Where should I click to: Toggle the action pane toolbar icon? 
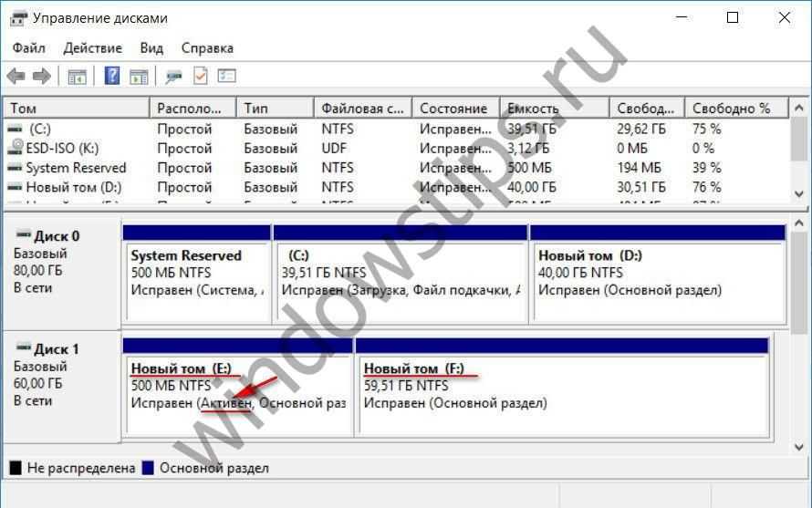pos(139,76)
